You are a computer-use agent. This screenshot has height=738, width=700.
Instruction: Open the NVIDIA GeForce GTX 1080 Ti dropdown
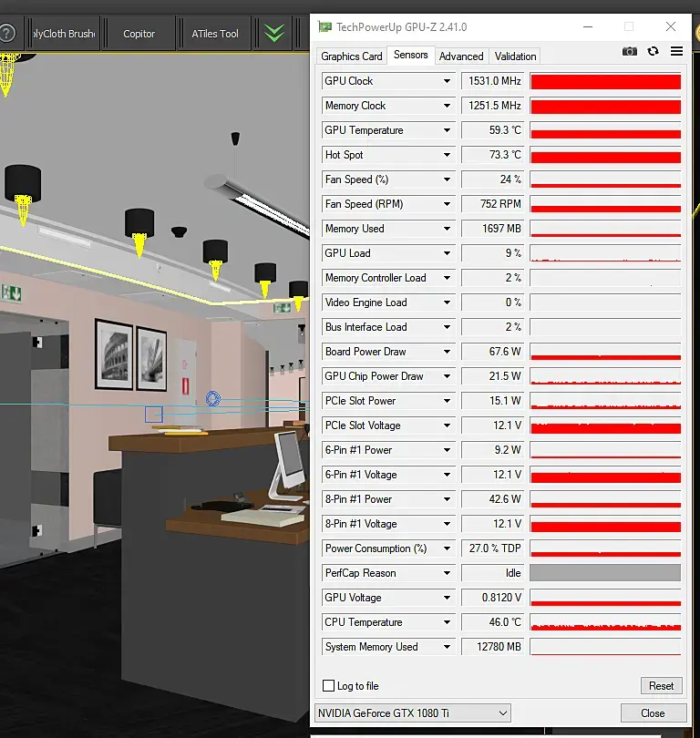pyautogui.click(x=412, y=713)
